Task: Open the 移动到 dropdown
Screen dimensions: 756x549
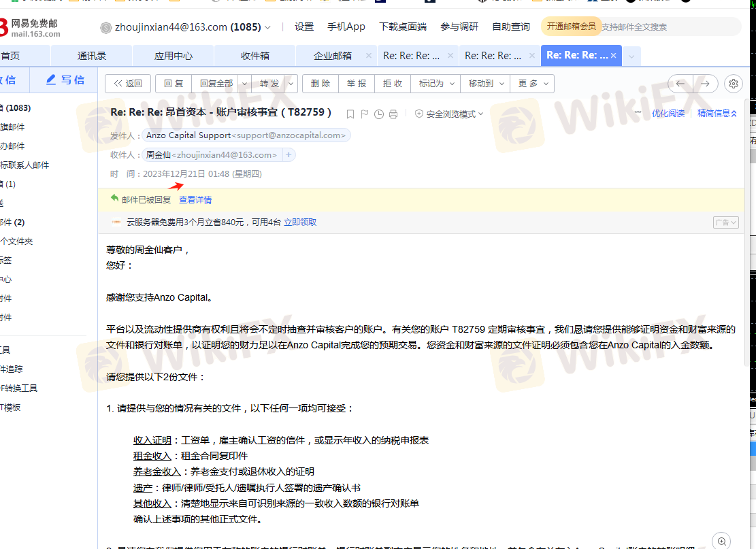Action: coord(486,84)
